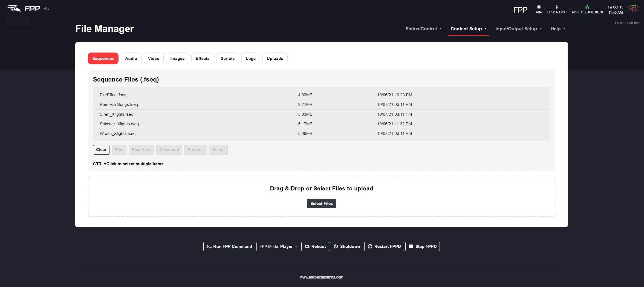Screen dimensions: 644x287
Task: Click the FPP falcon logo icon
Action: pos(13,8)
